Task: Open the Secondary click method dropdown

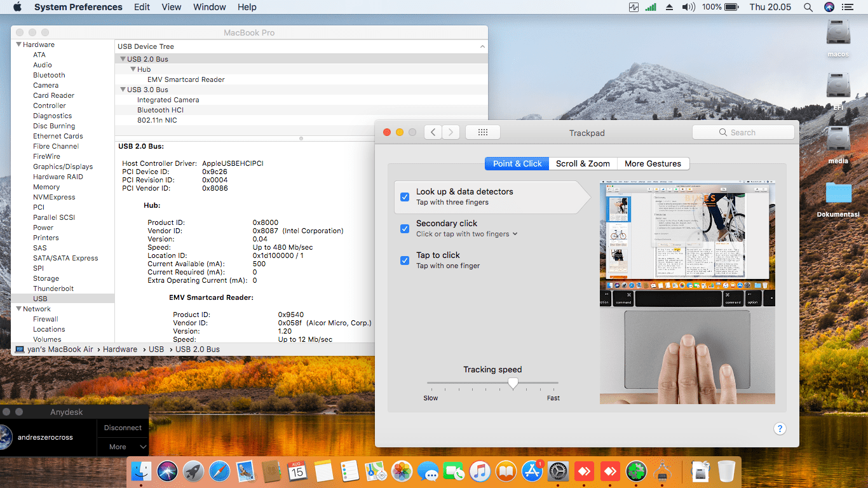Action: pos(467,234)
